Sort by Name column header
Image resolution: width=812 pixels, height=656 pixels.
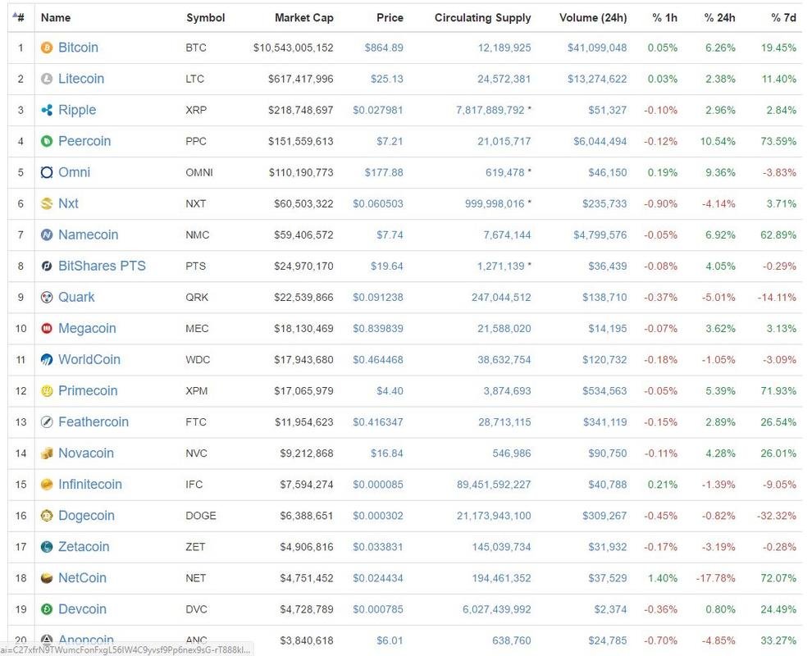point(56,17)
